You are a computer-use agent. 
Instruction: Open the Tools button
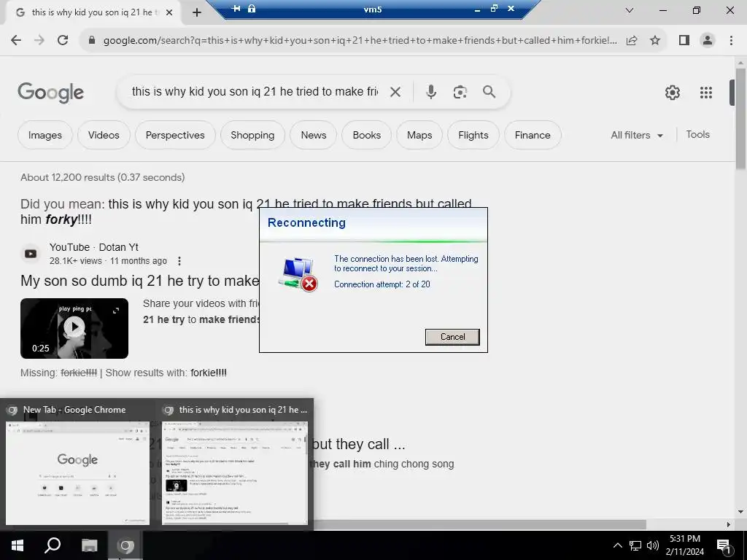coord(697,135)
